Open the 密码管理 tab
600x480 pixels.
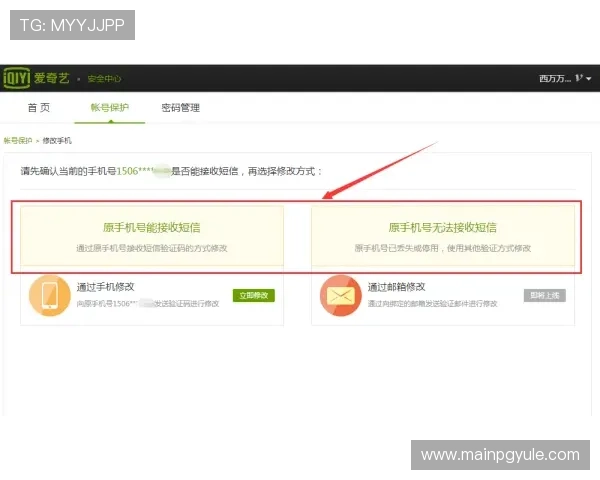pos(181,108)
